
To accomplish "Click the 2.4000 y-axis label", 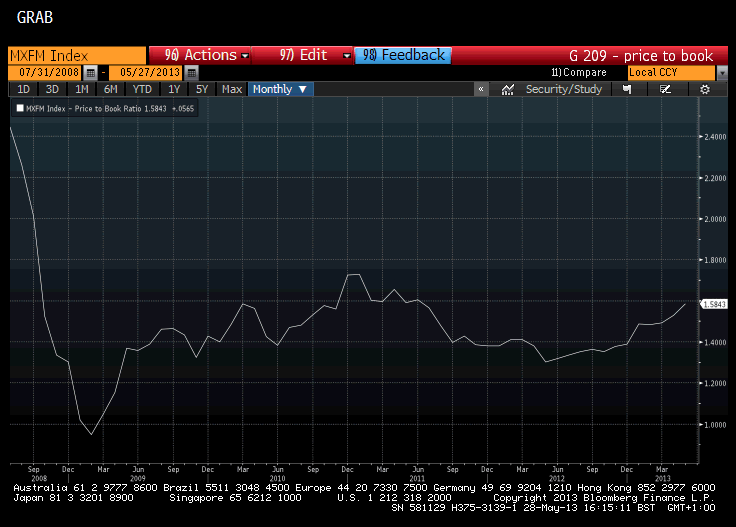I will click(x=715, y=137).
